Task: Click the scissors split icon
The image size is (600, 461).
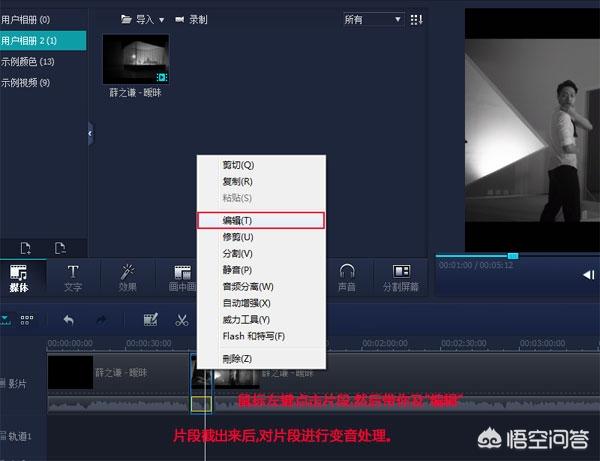Action: click(181, 320)
